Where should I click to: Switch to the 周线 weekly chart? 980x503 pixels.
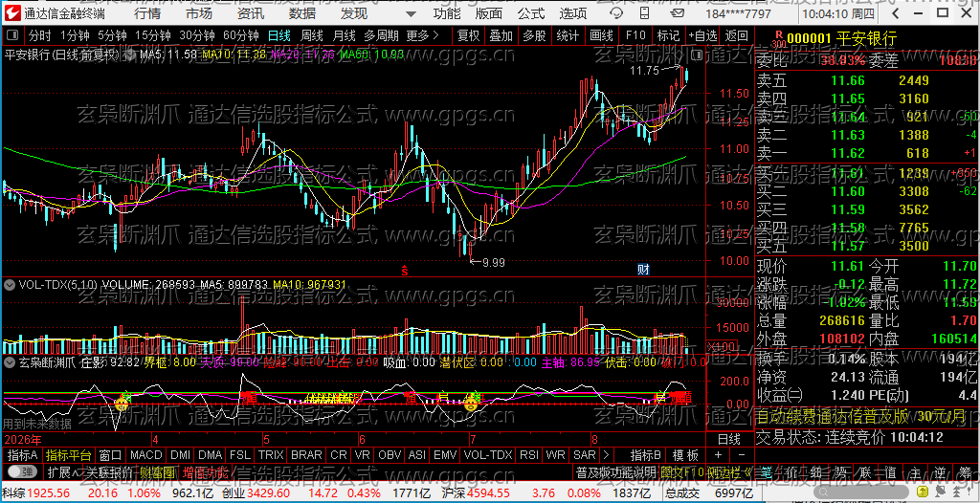tap(311, 35)
